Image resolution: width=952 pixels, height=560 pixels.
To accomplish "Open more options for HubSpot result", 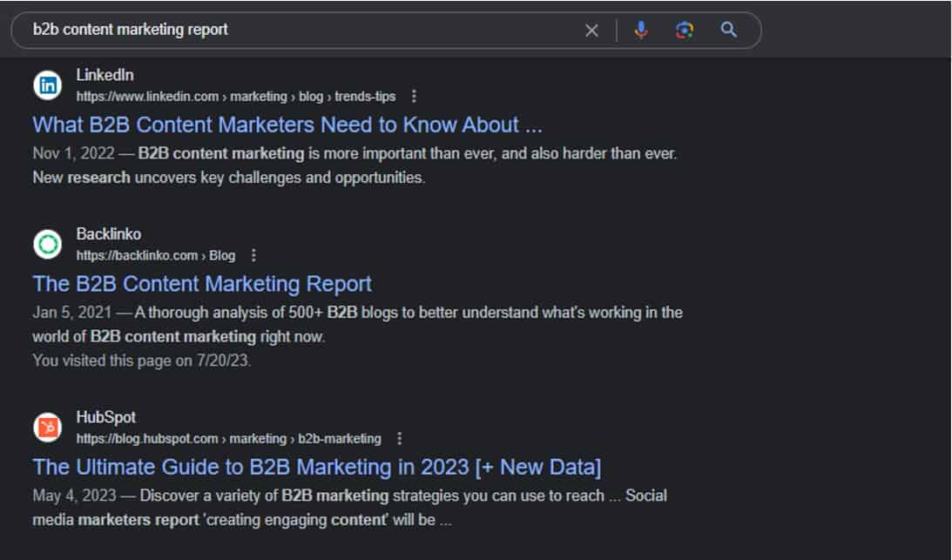I will (x=399, y=438).
